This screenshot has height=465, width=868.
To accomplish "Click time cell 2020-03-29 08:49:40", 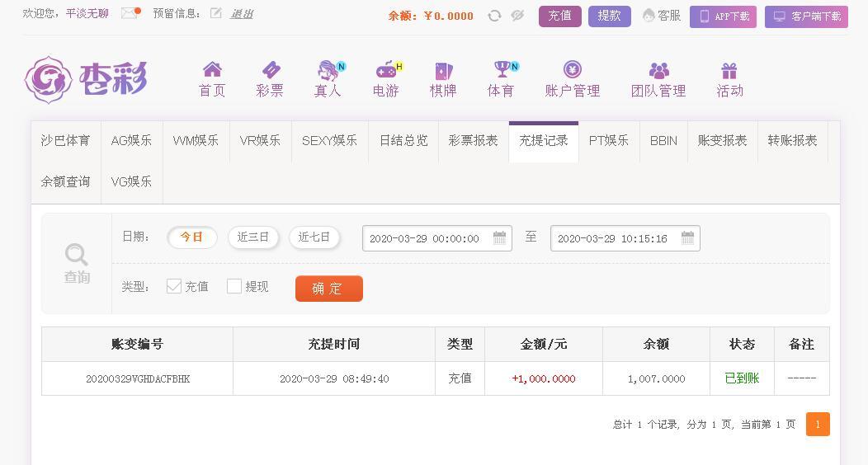I will (334, 378).
